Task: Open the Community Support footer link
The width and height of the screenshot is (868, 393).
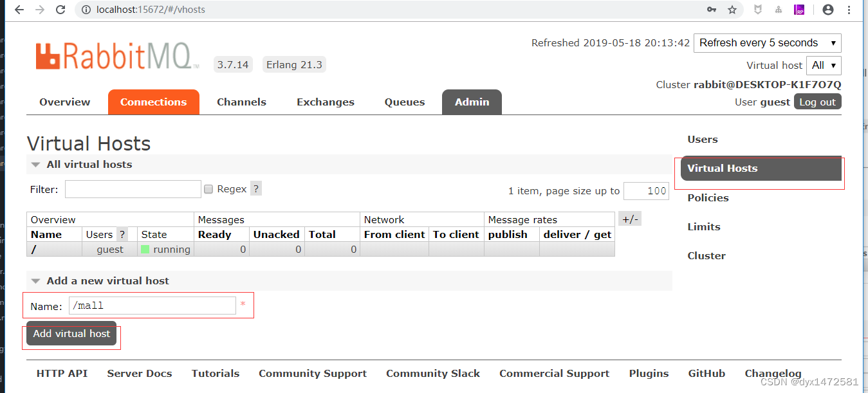Action: [x=313, y=374]
